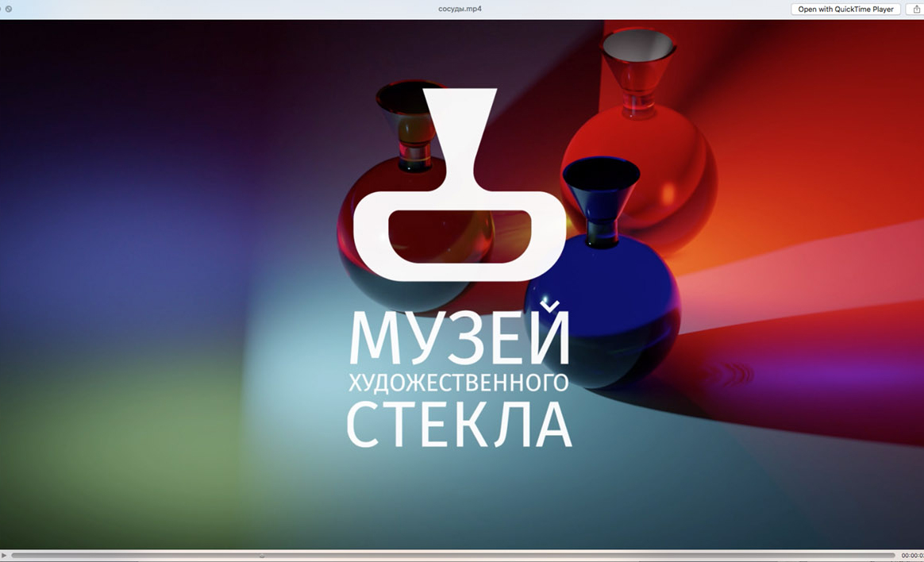This screenshot has height=562, width=924.
Task: Click the word СТЕКЛА in the video
Action: click(459, 425)
